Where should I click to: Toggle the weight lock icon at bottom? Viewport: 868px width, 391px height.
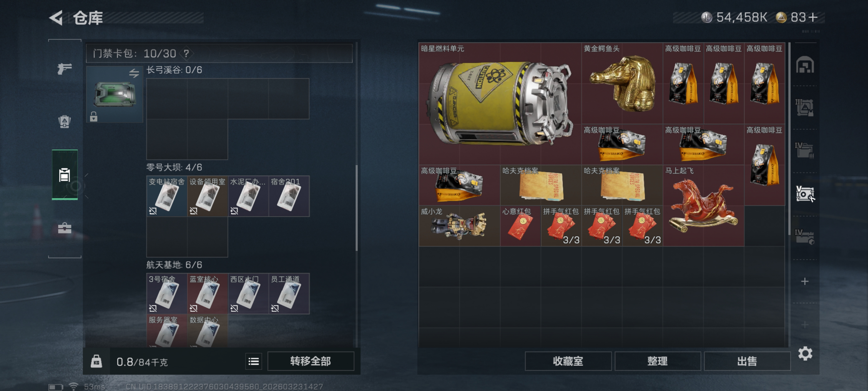pos(96,361)
